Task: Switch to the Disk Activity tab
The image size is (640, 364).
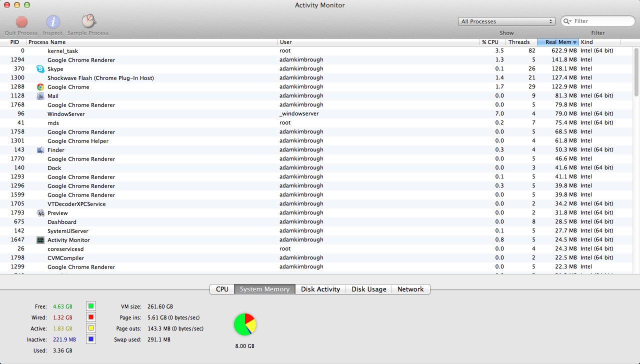Action: 320,289
